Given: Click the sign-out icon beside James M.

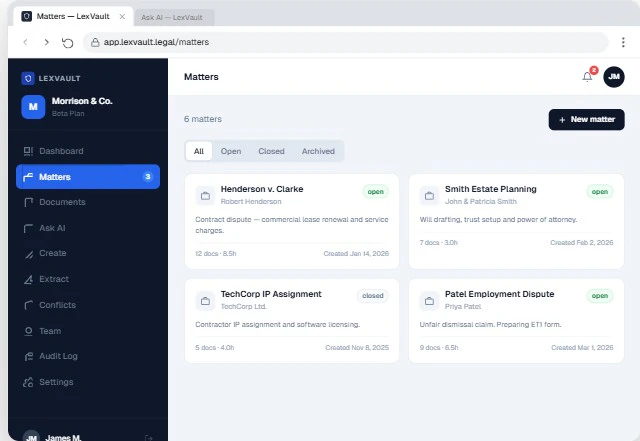Looking at the screenshot, I should pyautogui.click(x=149, y=438).
